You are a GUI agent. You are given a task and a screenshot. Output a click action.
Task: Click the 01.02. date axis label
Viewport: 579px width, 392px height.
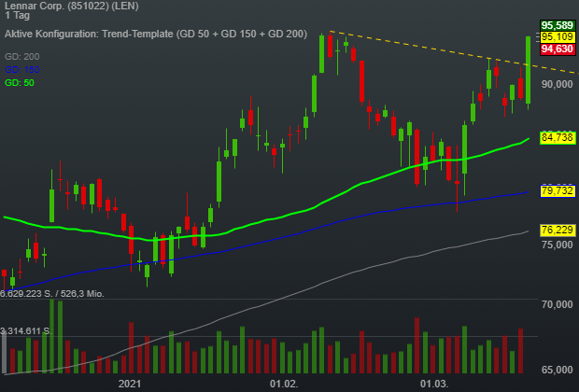pos(284,384)
